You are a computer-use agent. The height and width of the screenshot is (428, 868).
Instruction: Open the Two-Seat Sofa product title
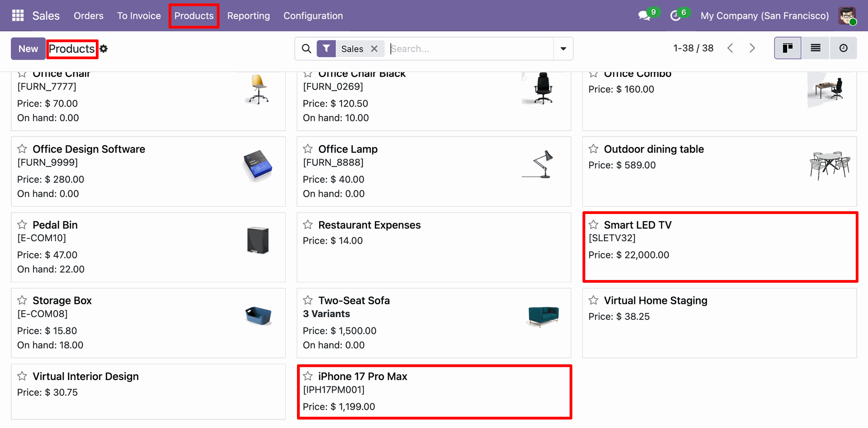(x=354, y=300)
